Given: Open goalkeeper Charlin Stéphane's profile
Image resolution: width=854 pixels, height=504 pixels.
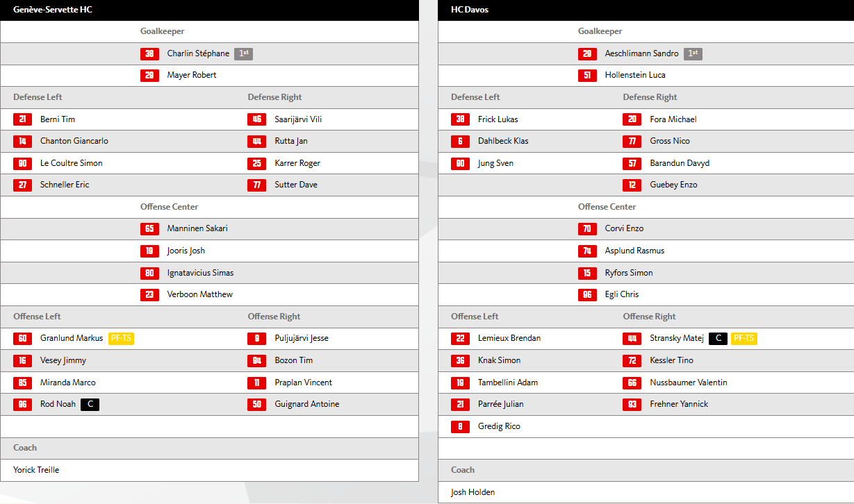Looking at the screenshot, I should (x=198, y=53).
